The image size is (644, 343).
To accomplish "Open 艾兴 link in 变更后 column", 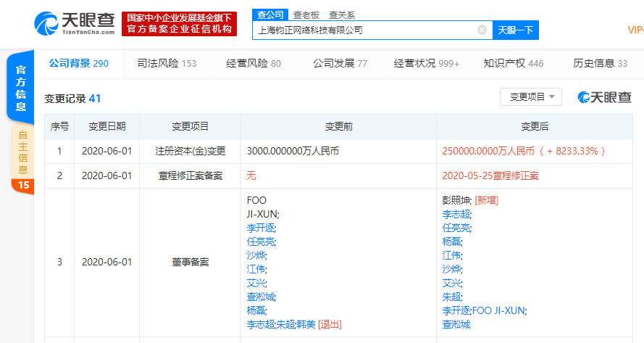I will coord(452,283).
